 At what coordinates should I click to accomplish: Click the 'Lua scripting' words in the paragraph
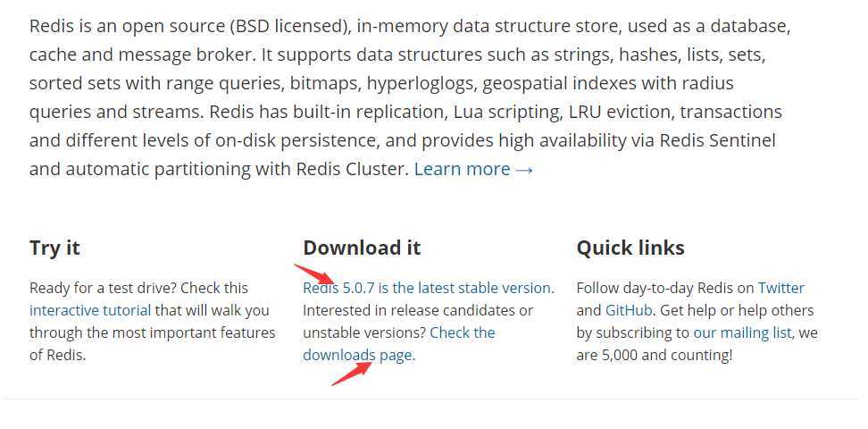point(506,112)
